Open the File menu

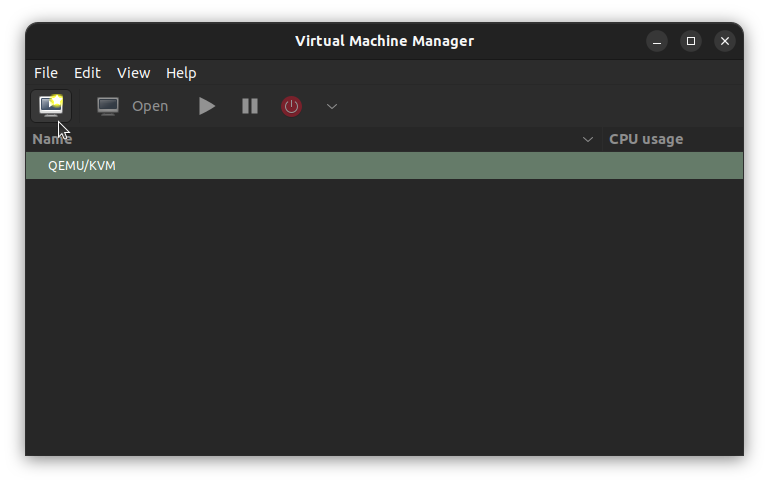(x=46, y=73)
